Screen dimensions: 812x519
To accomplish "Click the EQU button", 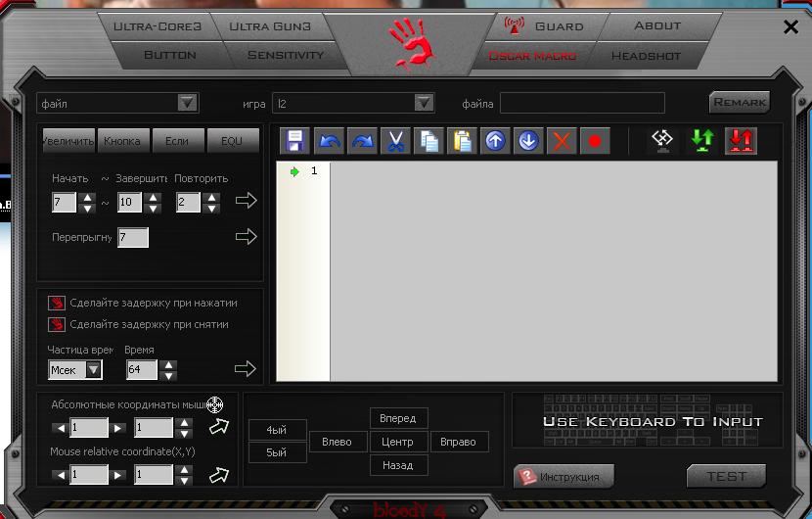I will click(x=233, y=140).
